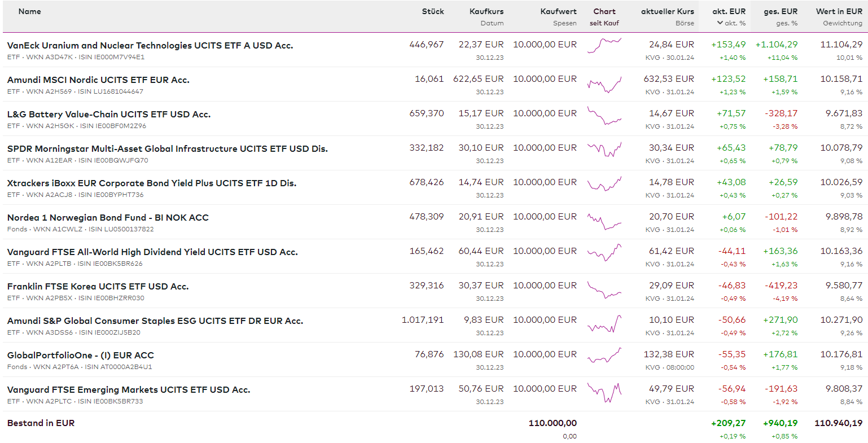The height and width of the screenshot is (443, 868).
Task: Sort holdings by the ges. EUR column
Action: pyautogui.click(x=781, y=11)
